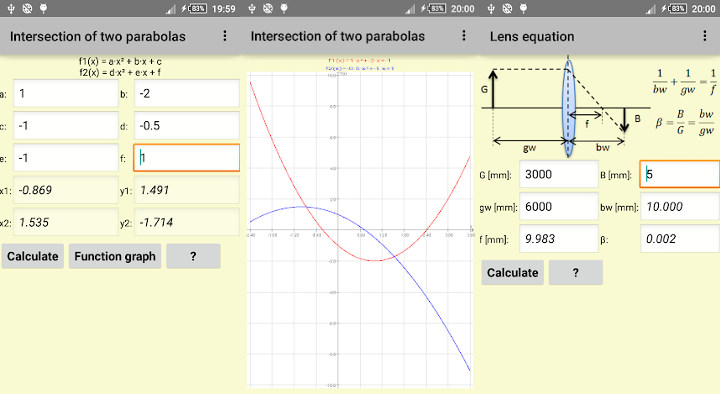Viewport: 720px width, 394px height.
Task: Click the G [mm] field with 3000
Action: pos(559,174)
